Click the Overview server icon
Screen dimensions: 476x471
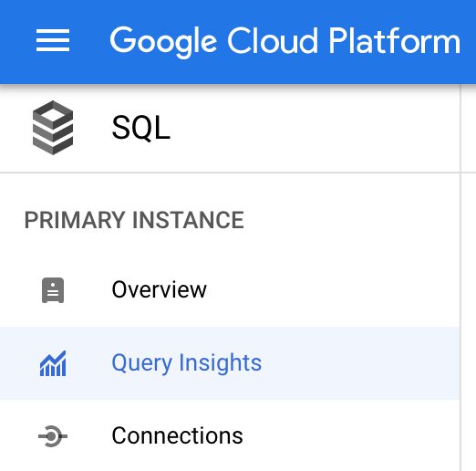coord(53,290)
